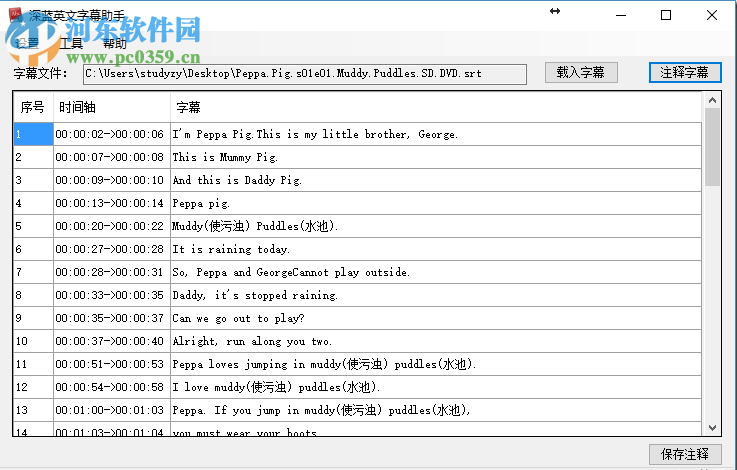Click the 载入字幕 button
Screen dimensions: 737x470
(581, 72)
